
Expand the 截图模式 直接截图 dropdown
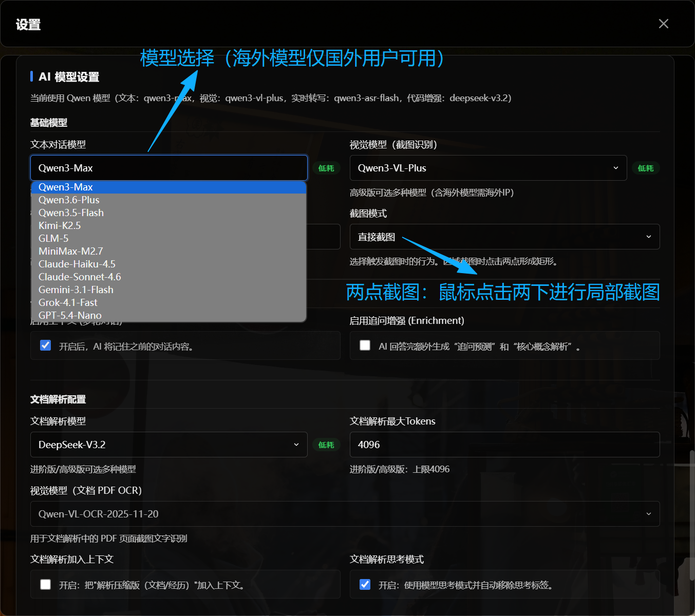pos(504,237)
